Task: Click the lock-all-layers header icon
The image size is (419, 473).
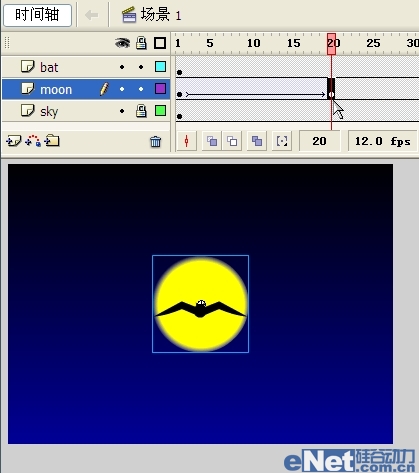Action: point(141,43)
